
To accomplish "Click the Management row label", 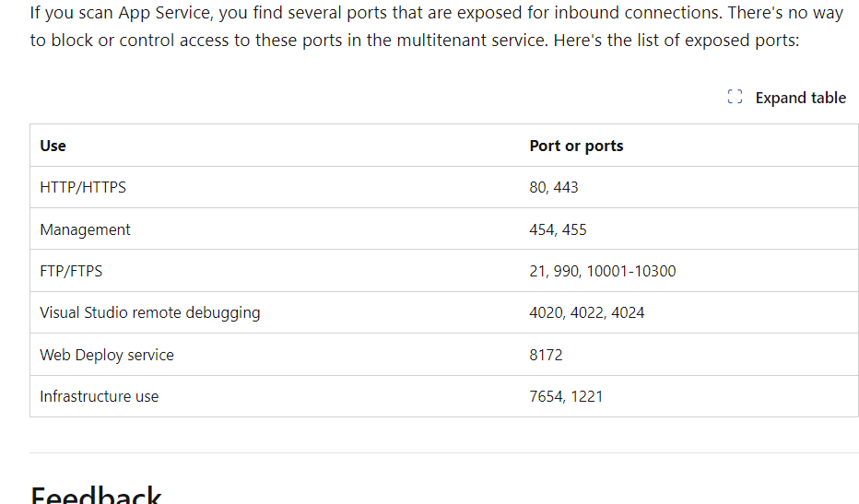I will point(85,229).
